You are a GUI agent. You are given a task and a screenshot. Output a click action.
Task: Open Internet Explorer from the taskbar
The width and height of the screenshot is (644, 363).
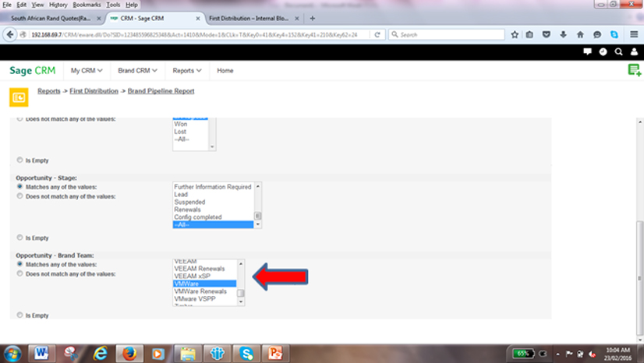point(101,353)
